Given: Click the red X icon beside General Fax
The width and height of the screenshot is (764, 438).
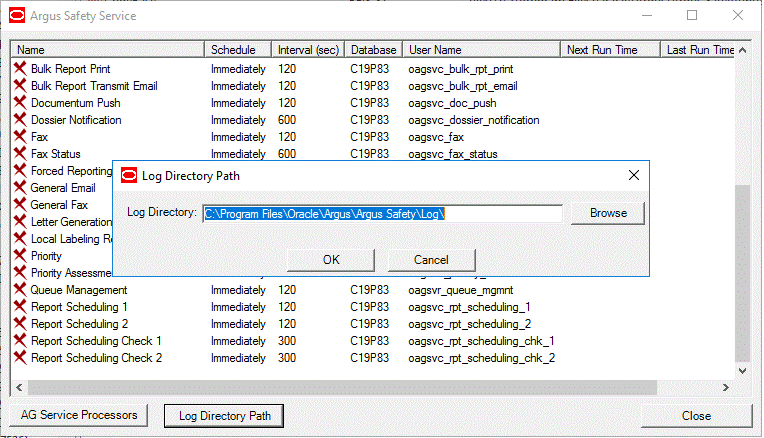Looking at the screenshot, I should tap(20, 205).
